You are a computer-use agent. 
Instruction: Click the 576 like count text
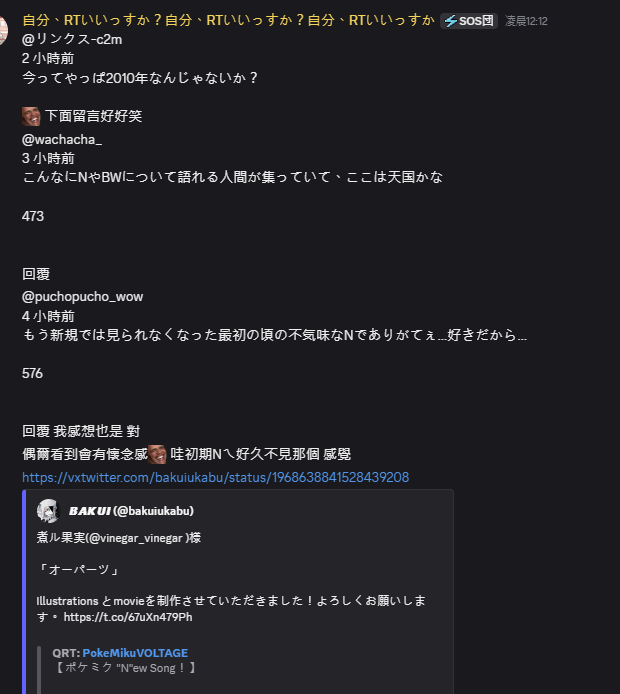33,373
